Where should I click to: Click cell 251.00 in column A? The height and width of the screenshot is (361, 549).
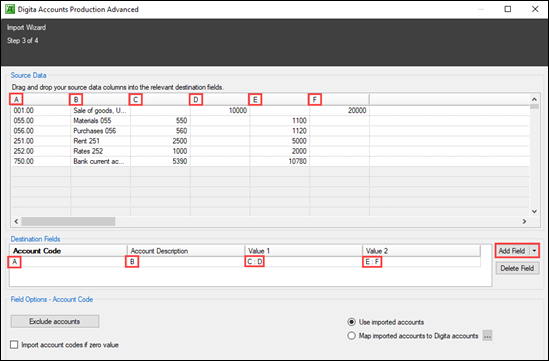[41, 141]
